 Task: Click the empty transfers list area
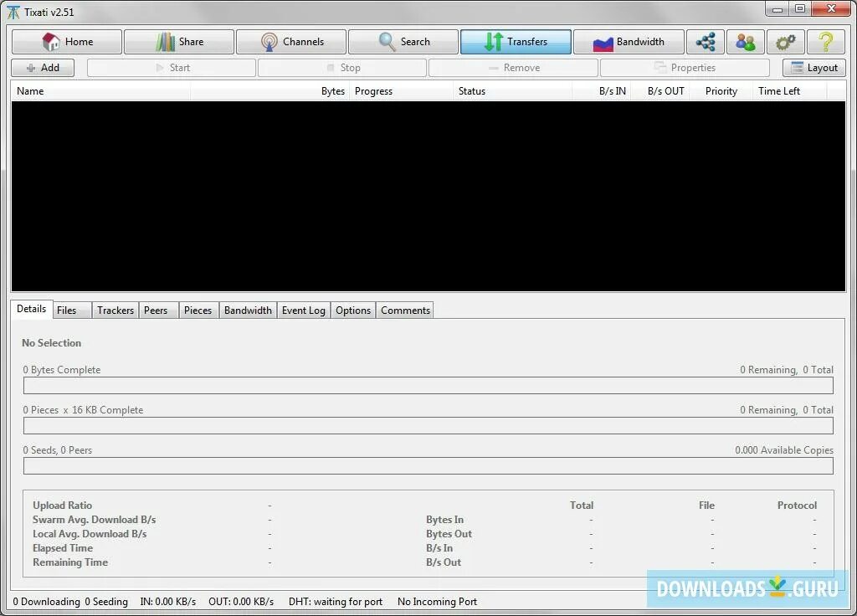point(428,196)
